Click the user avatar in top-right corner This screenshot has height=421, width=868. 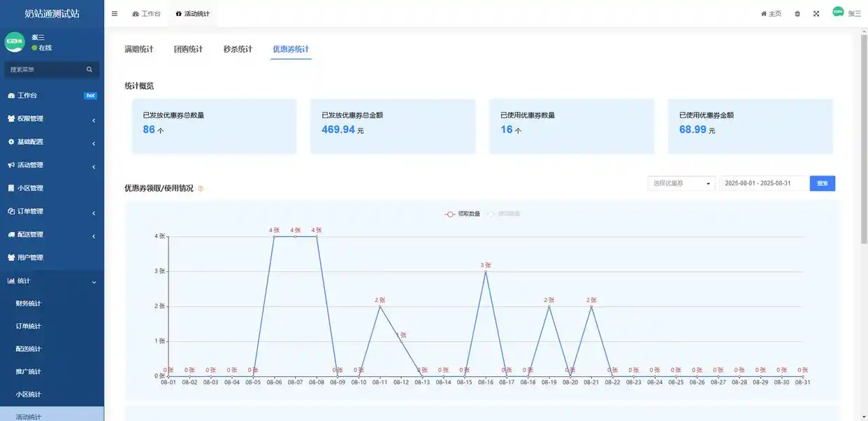[x=838, y=12]
